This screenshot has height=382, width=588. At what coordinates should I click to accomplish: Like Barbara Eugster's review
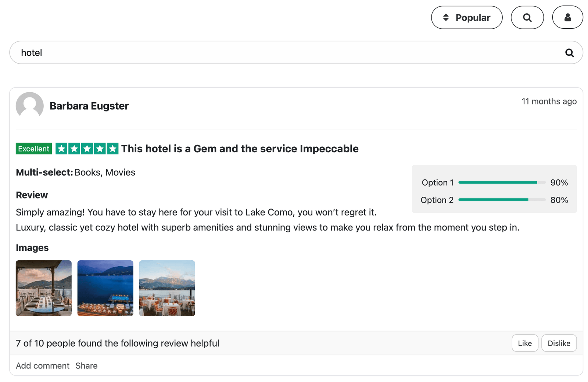[524, 343]
